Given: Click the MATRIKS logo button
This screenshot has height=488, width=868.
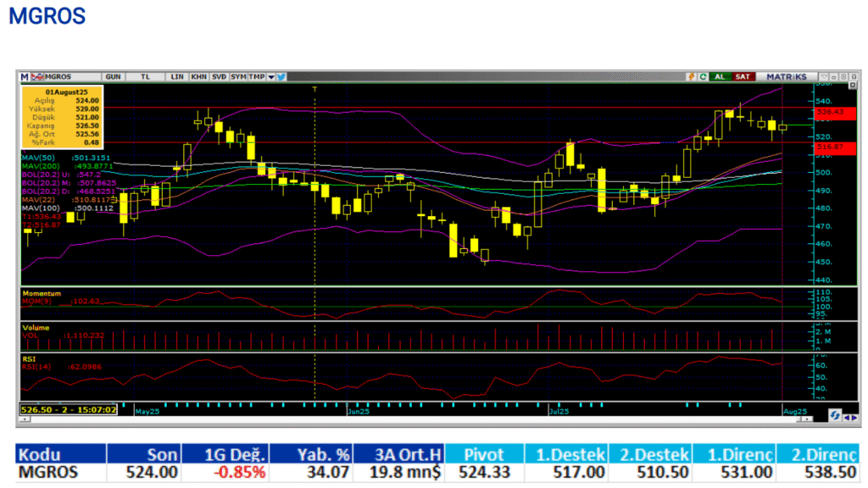Looking at the screenshot, I should click(x=787, y=76).
